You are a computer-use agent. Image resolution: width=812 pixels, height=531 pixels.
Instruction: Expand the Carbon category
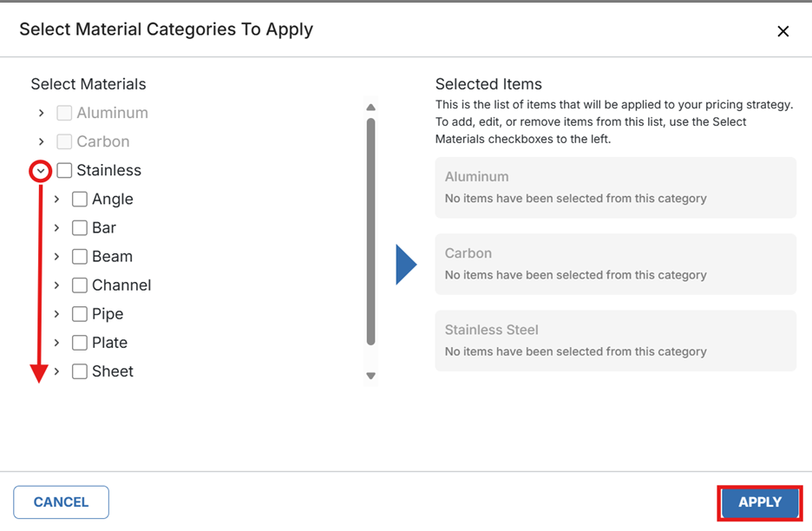click(41, 141)
